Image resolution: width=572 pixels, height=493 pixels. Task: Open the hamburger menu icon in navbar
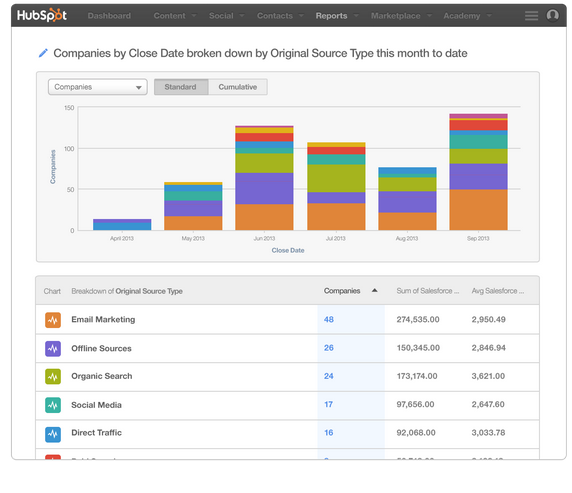tap(531, 16)
